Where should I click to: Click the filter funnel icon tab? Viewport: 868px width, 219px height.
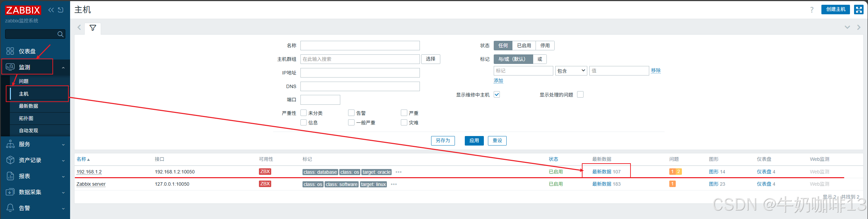coord(93,28)
